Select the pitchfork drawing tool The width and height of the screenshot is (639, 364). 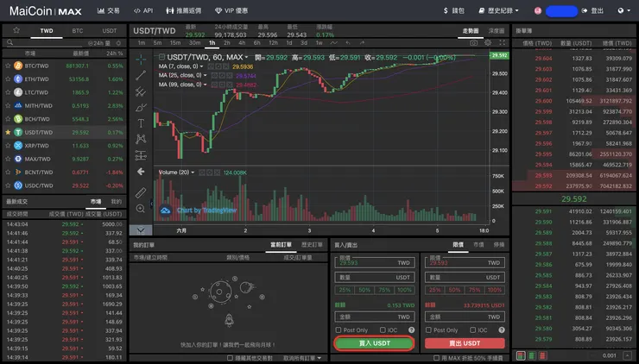(141, 91)
